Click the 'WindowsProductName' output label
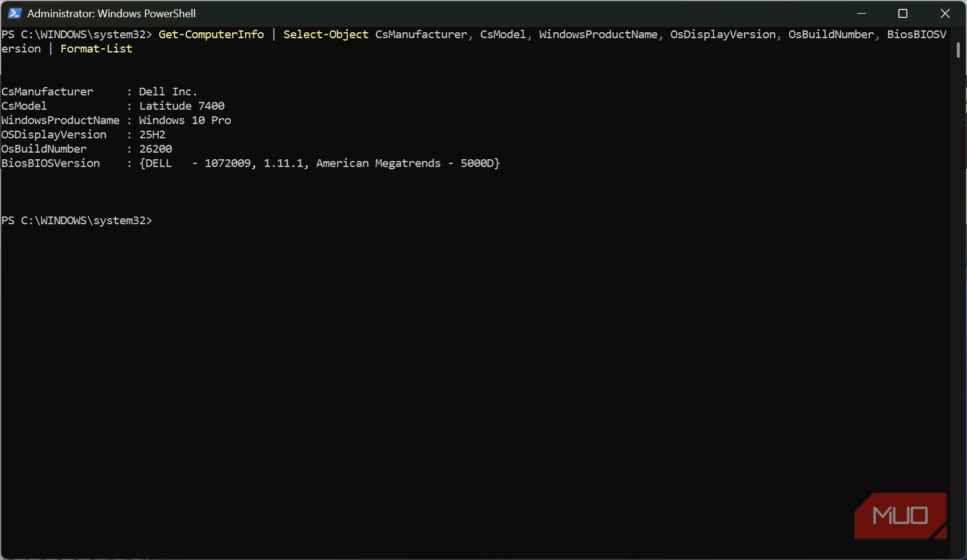 point(60,120)
